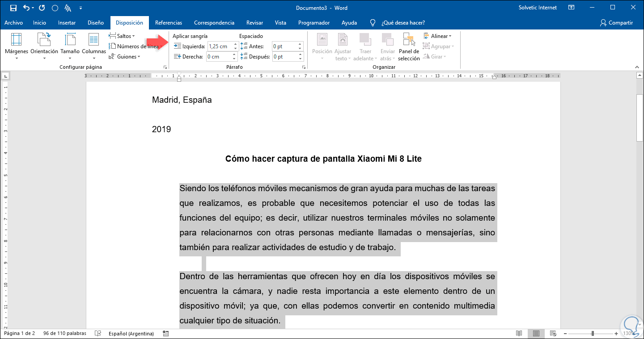The image size is (644, 339).
Task: Expand the Alinear dropdown
Action: coord(437,36)
